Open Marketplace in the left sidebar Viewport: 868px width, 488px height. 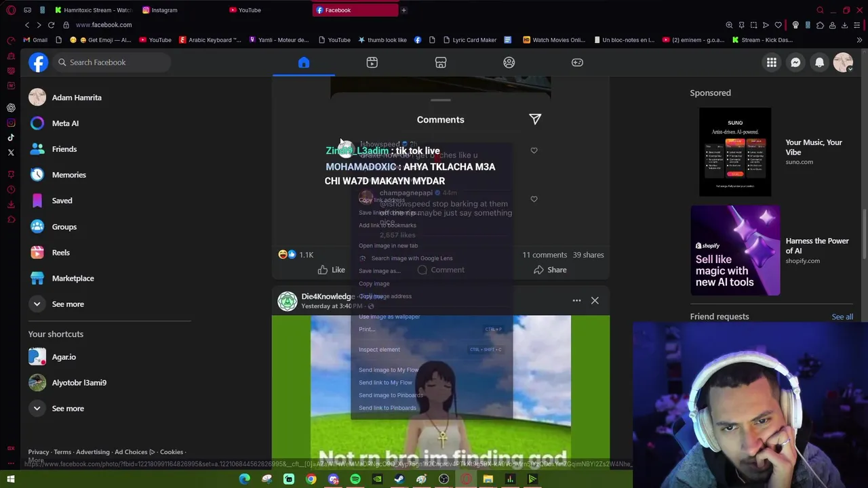pos(110,278)
